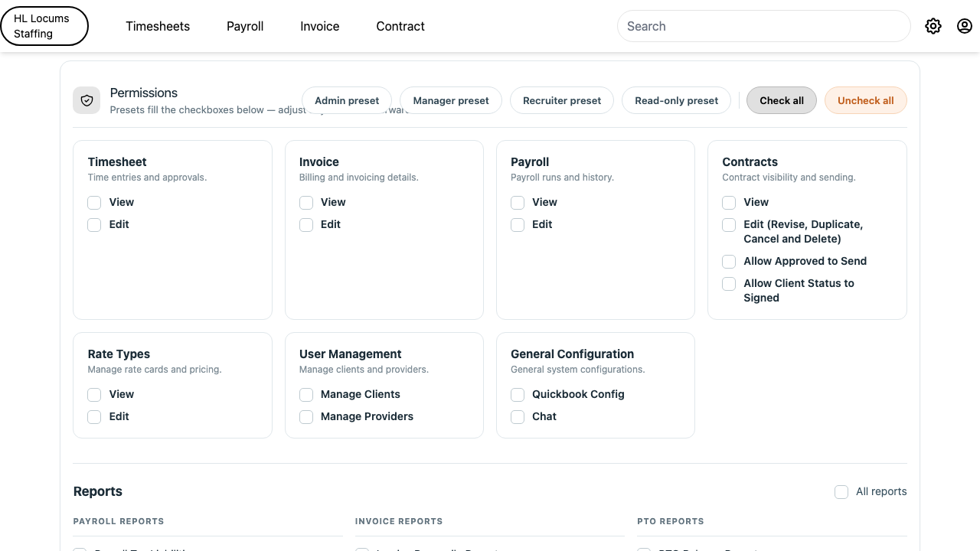The height and width of the screenshot is (551, 980).
Task: Apply the Manager preset
Action: click(451, 100)
